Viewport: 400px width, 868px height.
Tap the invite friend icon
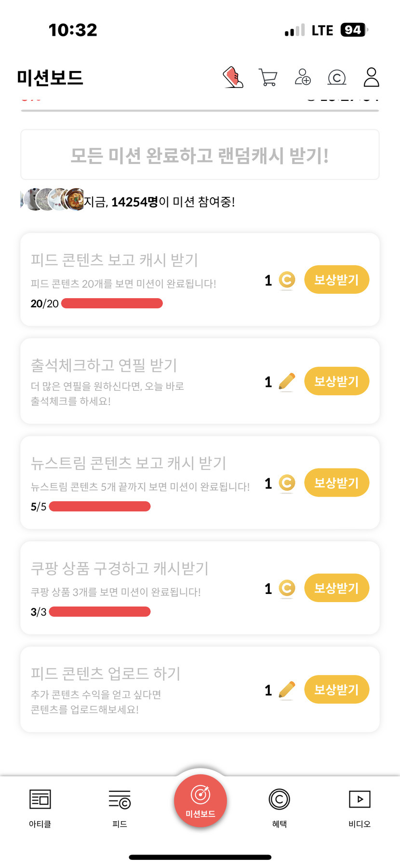click(x=303, y=77)
